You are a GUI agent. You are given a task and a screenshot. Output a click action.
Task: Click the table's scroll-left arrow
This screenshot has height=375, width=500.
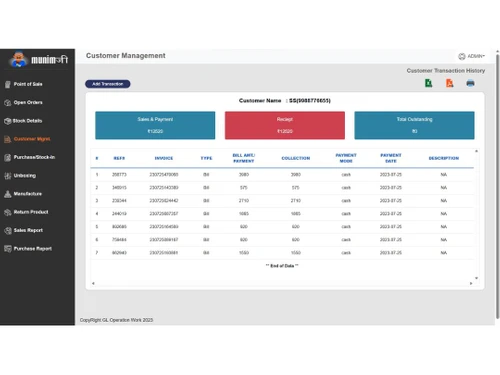coord(93,283)
